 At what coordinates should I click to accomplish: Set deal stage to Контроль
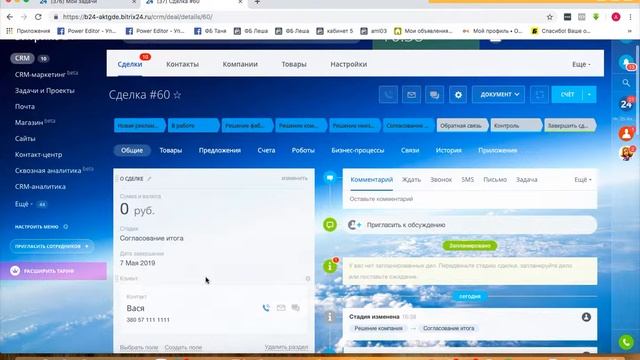click(x=516, y=125)
